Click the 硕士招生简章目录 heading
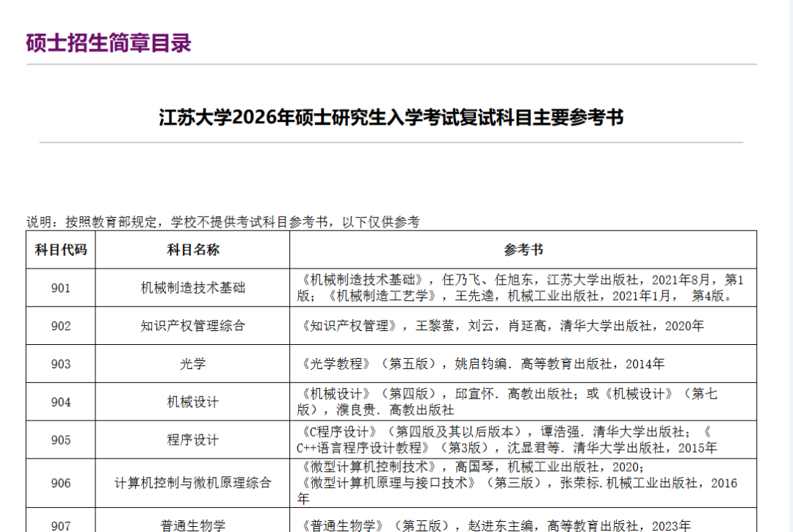 [x=109, y=43]
